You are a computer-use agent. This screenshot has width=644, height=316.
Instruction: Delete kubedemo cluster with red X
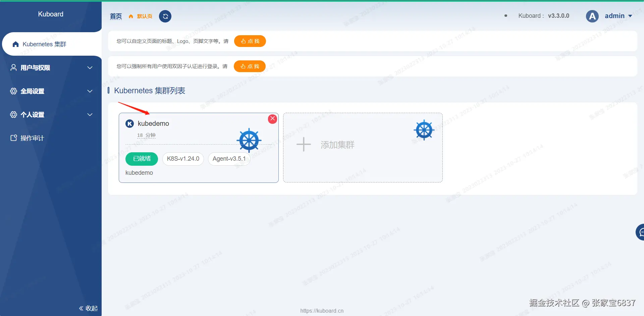[x=273, y=119]
